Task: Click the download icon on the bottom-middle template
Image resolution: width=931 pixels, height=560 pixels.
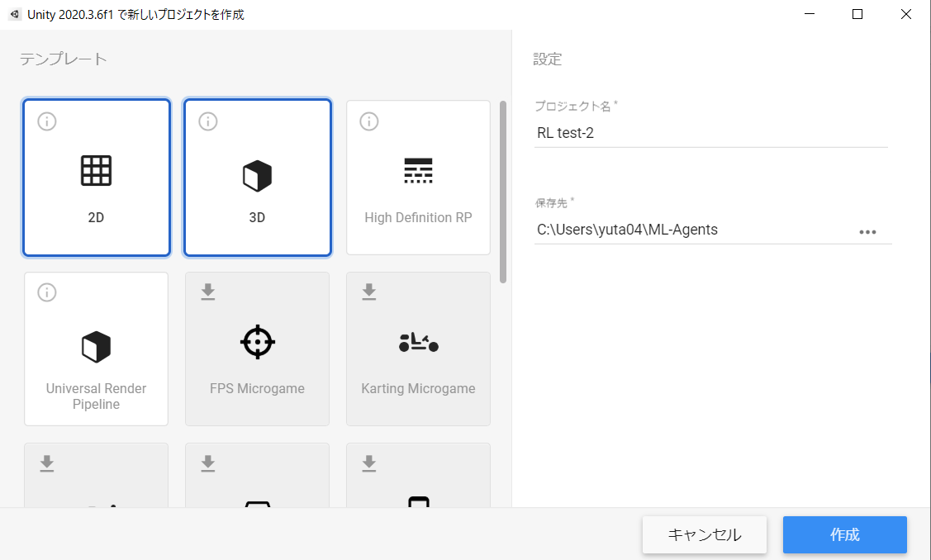Action: point(207,463)
